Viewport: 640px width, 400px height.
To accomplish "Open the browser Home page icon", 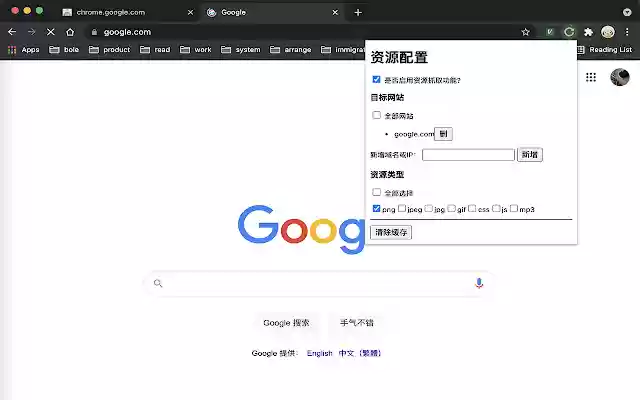I will point(70,32).
